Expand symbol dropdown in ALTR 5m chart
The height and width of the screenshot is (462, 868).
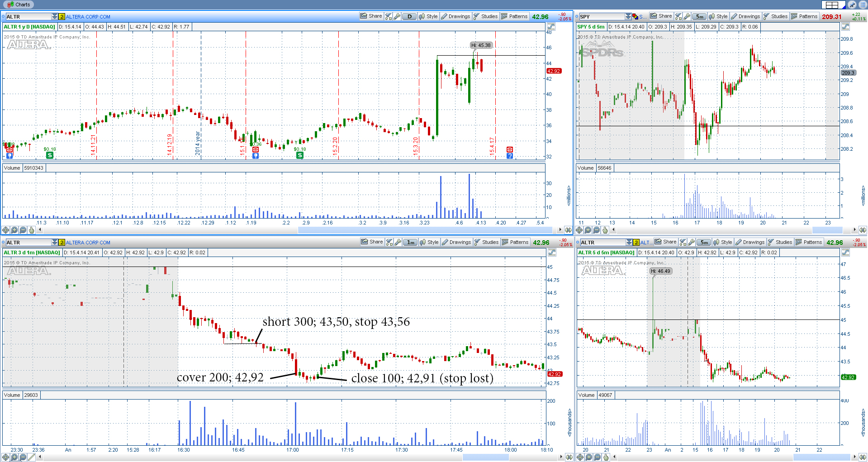click(629, 242)
